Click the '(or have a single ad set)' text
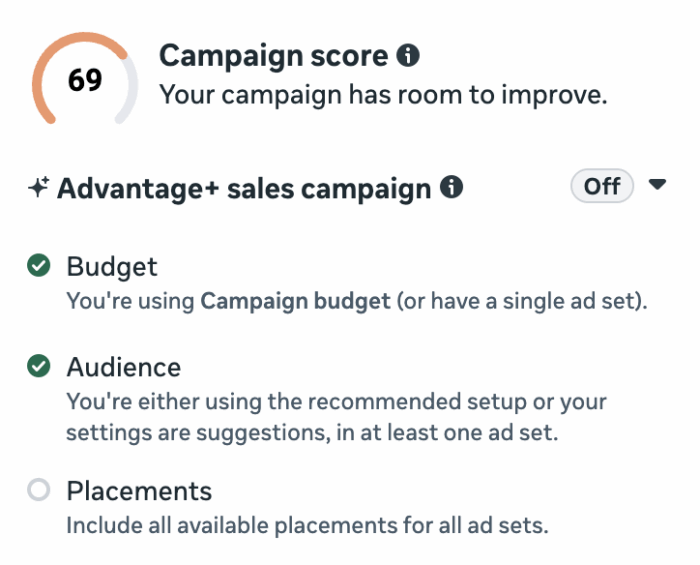The height and width of the screenshot is (565, 700). [x=520, y=300]
